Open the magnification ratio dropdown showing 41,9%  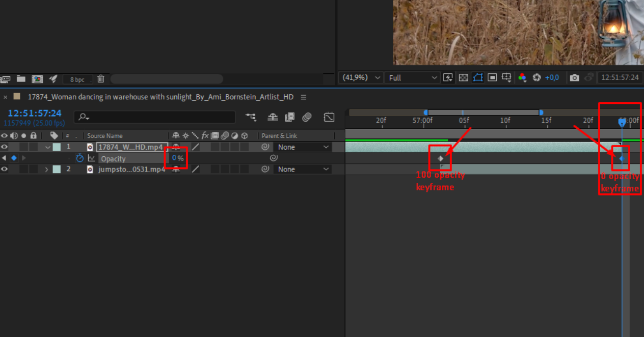click(x=360, y=77)
